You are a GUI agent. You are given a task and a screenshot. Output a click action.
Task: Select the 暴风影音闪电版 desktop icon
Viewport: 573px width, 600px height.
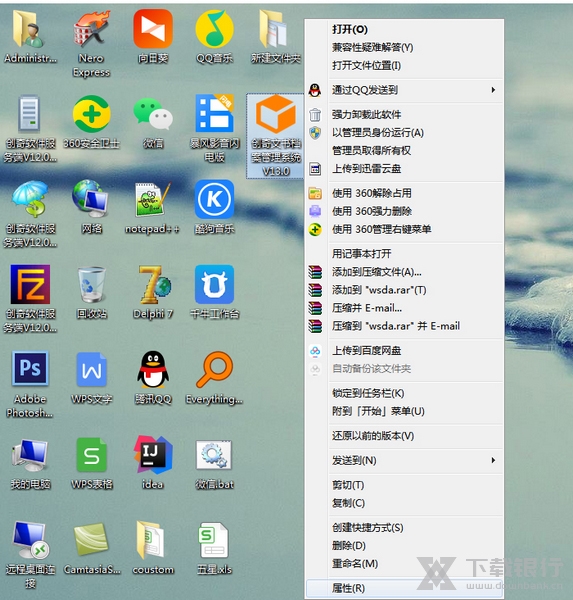[x=214, y=129]
